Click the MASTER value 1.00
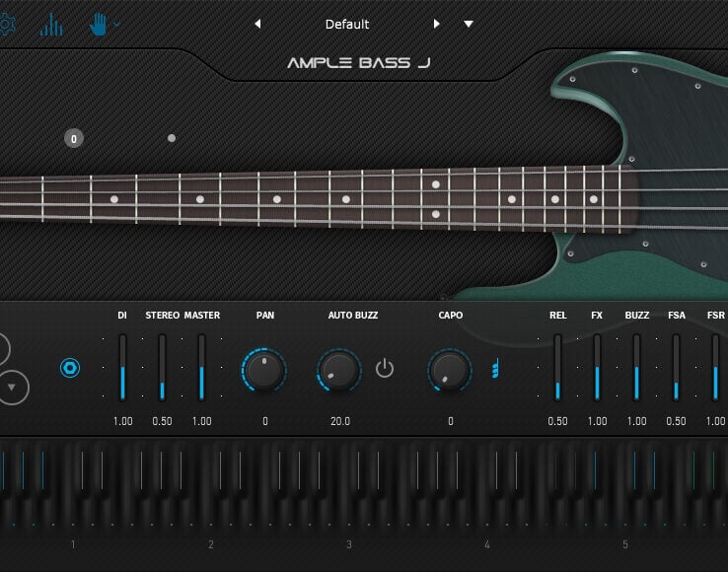This screenshot has height=572, width=728. point(202,421)
